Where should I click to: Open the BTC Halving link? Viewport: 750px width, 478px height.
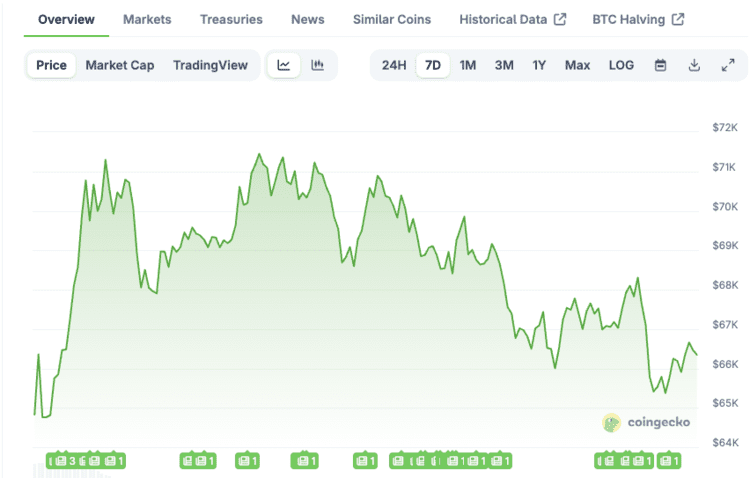point(637,19)
